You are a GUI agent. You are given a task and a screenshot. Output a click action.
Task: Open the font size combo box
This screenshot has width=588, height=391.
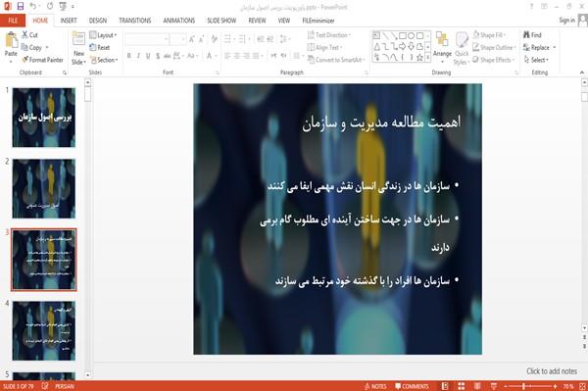click(177, 39)
